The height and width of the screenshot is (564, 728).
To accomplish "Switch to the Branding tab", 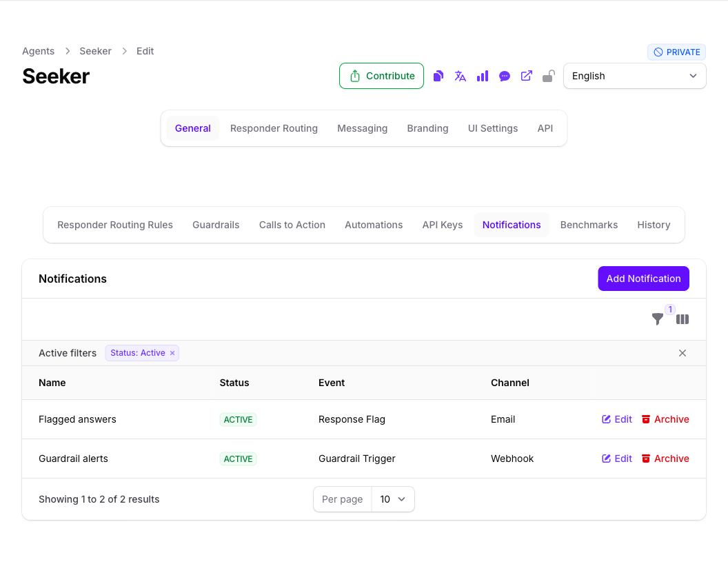I will (427, 128).
